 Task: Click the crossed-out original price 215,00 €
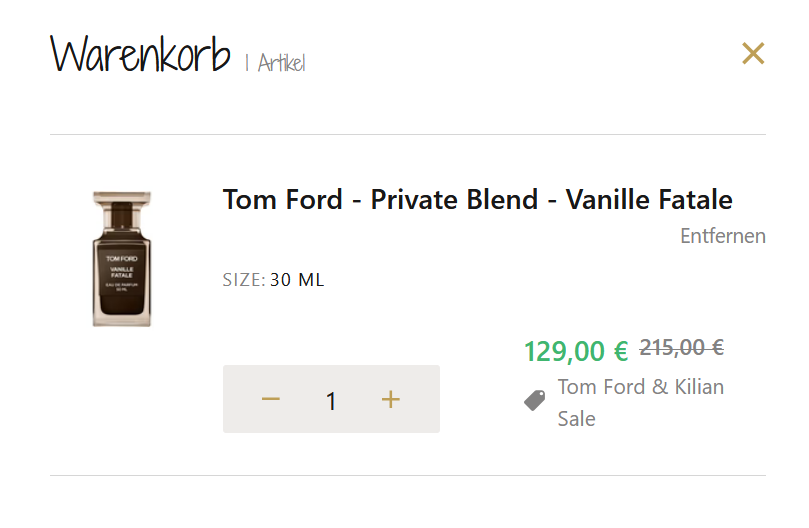pyautogui.click(x=681, y=347)
